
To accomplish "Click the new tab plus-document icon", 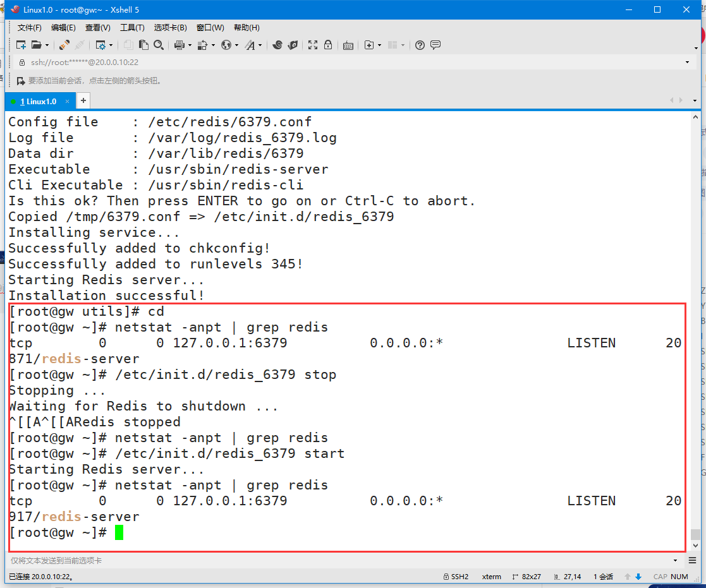I will coord(368,45).
